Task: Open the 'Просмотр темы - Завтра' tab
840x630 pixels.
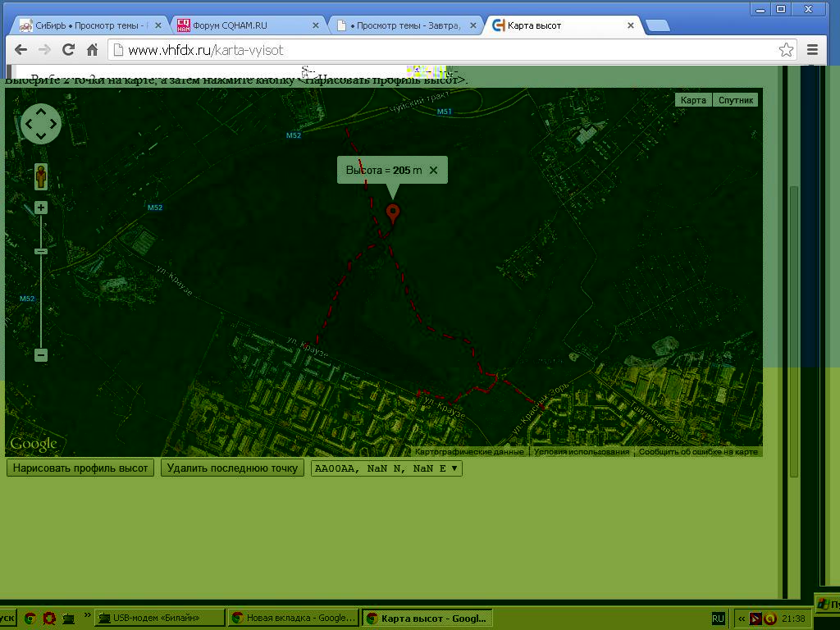Action: [x=404, y=25]
